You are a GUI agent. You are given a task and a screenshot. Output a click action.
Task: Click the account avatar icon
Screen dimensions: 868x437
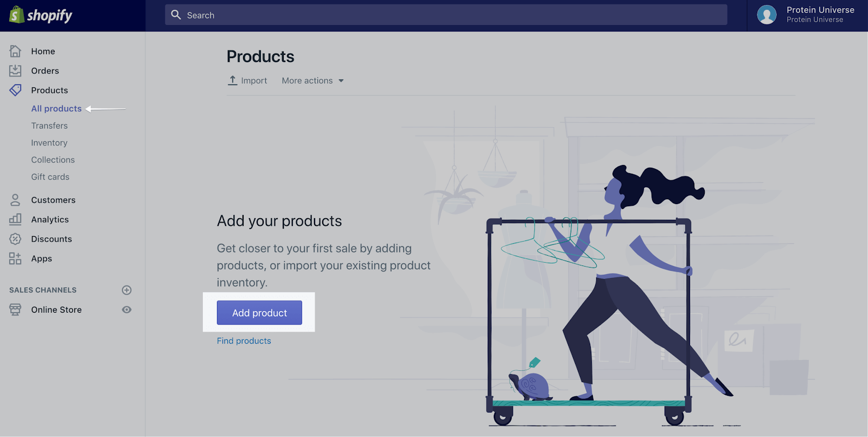[767, 15]
